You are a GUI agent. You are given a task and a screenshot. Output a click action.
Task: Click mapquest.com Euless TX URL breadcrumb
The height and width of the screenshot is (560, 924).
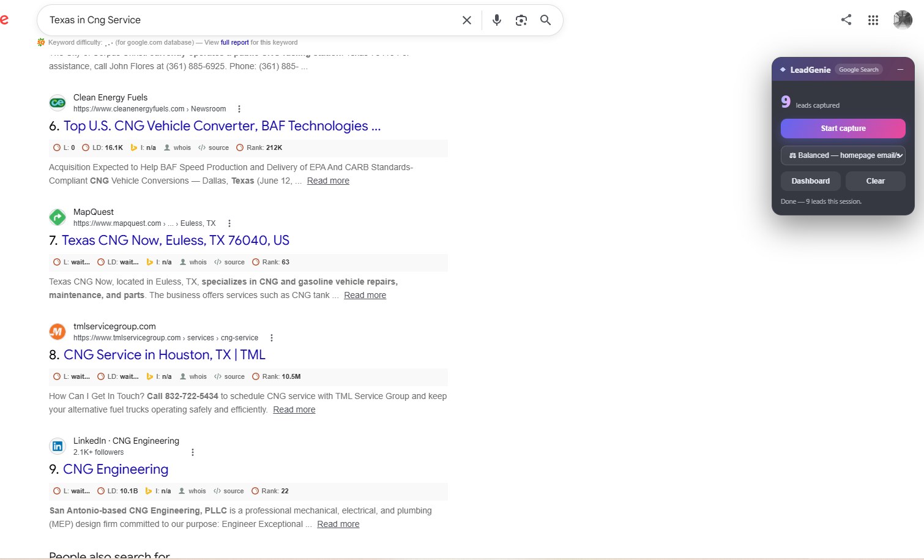[x=144, y=223]
